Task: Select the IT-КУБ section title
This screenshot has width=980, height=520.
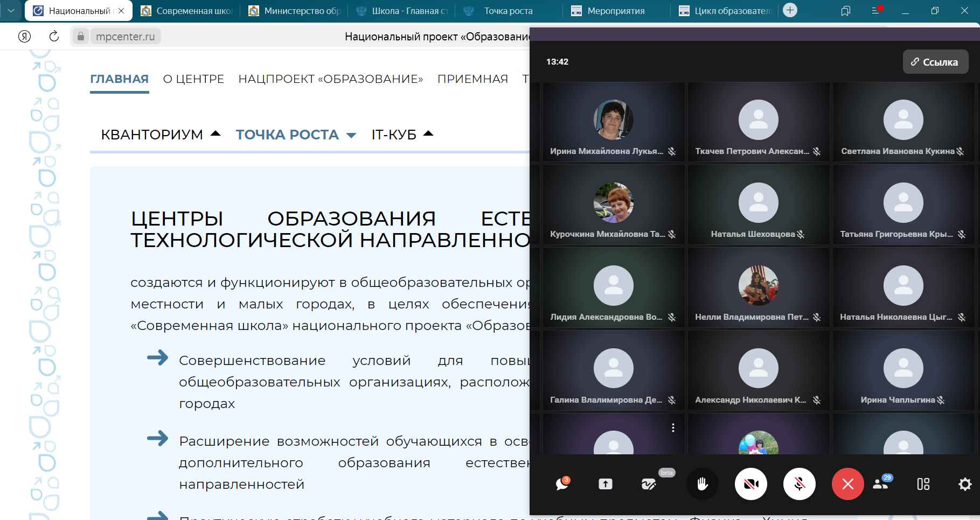Action: tap(394, 135)
